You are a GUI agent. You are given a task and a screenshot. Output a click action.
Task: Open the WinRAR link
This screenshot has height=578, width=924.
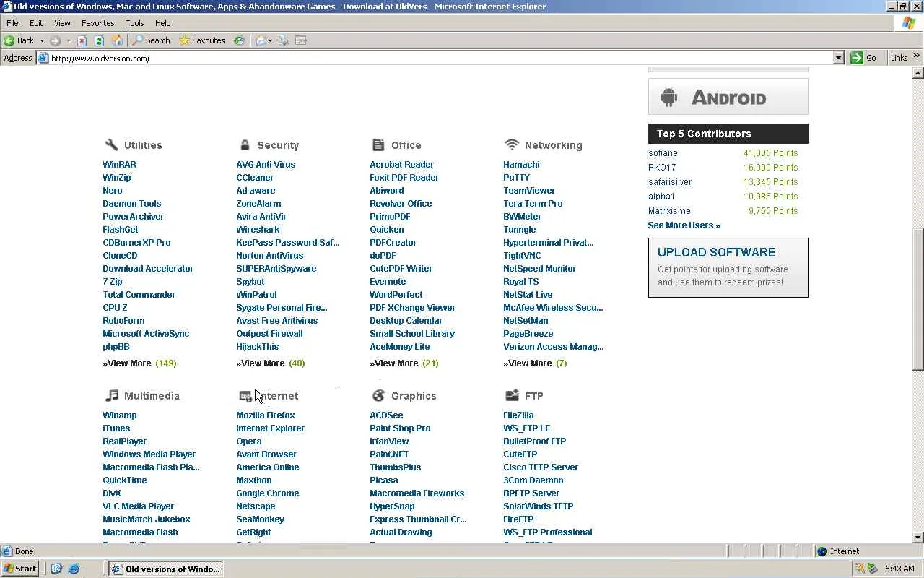pyautogui.click(x=119, y=164)
